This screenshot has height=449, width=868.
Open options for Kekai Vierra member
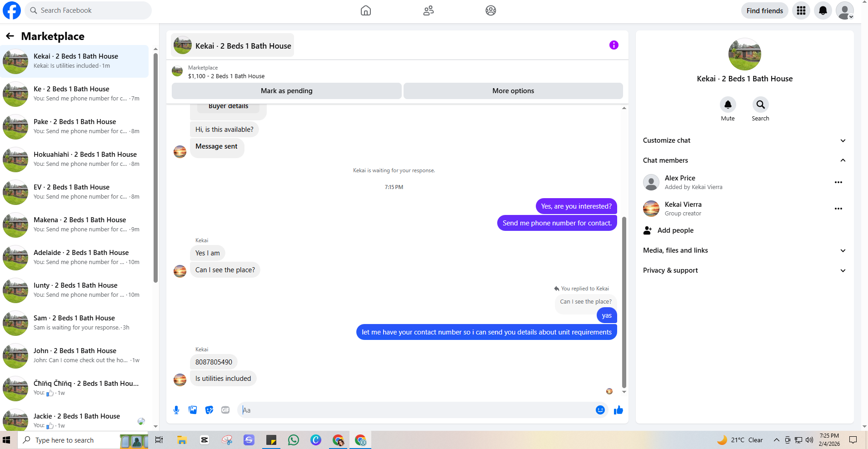pyautogui.click(x=838, y=209)
